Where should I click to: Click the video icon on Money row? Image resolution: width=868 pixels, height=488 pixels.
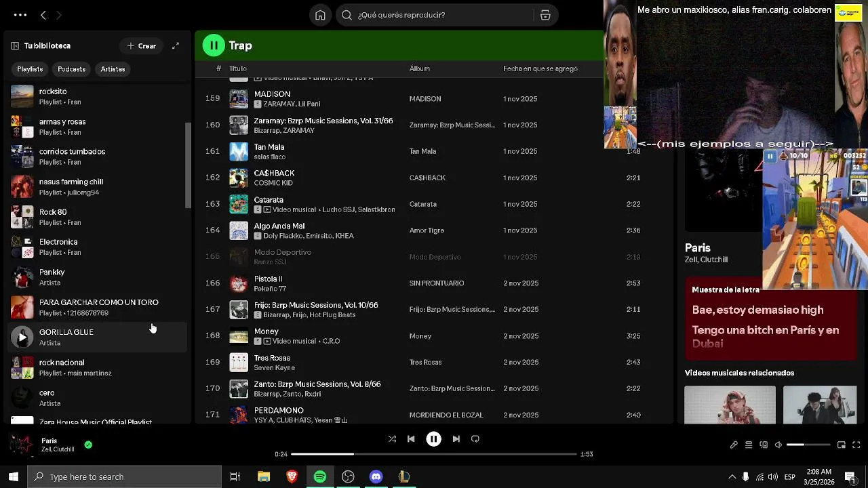pos(267,341)
